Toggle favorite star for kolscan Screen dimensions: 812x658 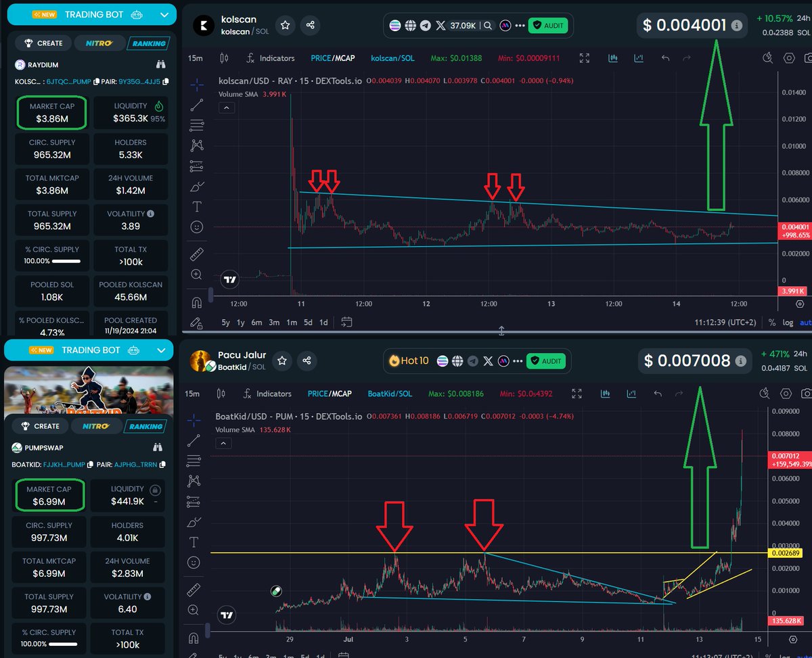coord(286,25)
